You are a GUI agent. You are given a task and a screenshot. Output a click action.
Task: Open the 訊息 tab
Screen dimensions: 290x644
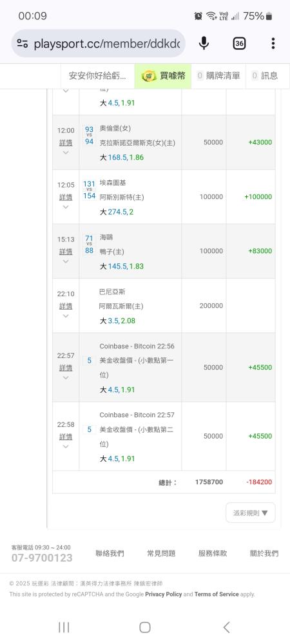tap(265, 75)
